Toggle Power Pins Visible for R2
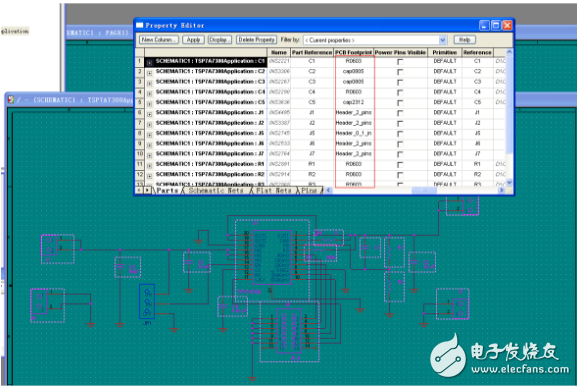The height and width of the screenshot is (386, 578). (x=400, y=175)
